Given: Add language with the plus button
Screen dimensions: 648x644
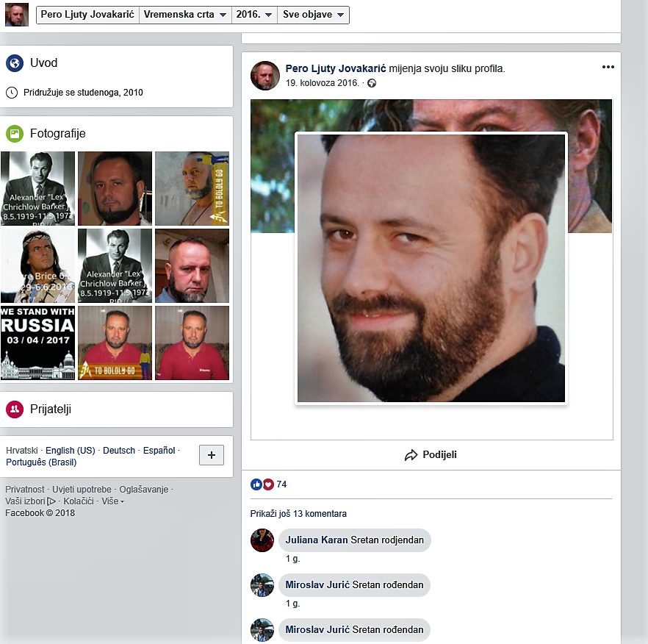Looking at the screenshot, I should coord(212,456).
